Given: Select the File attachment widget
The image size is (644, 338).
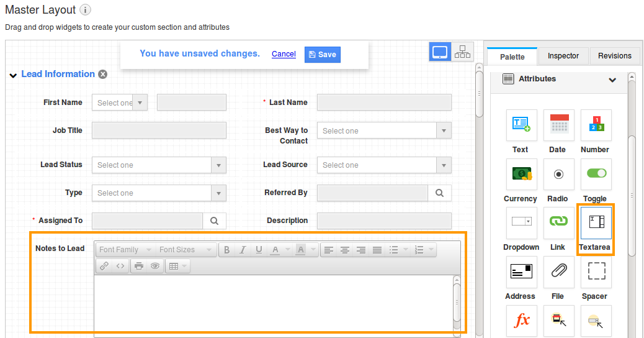Looking at the screenshot, I should [x=558, y=272].
